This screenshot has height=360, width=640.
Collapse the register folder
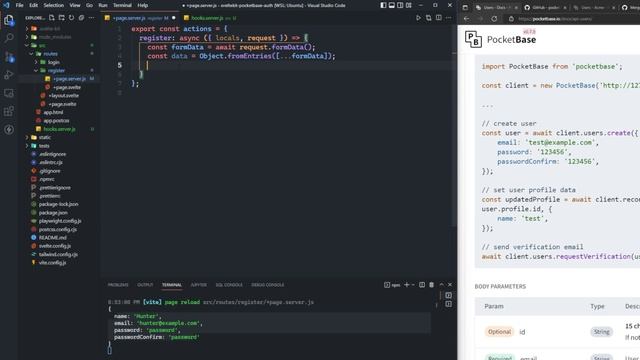click(x=36, y=70)
